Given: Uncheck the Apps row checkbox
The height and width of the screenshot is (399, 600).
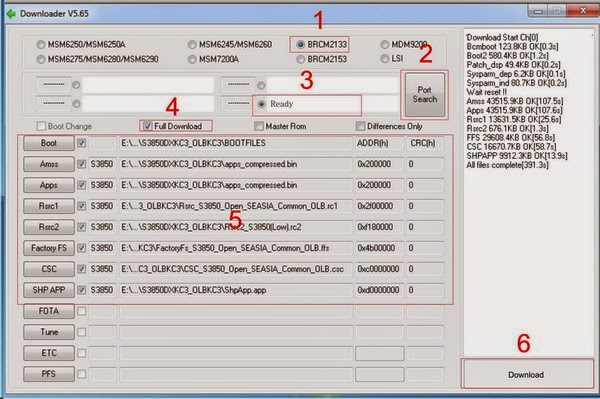Looking at the screenshot, I should tap(82, 185).
